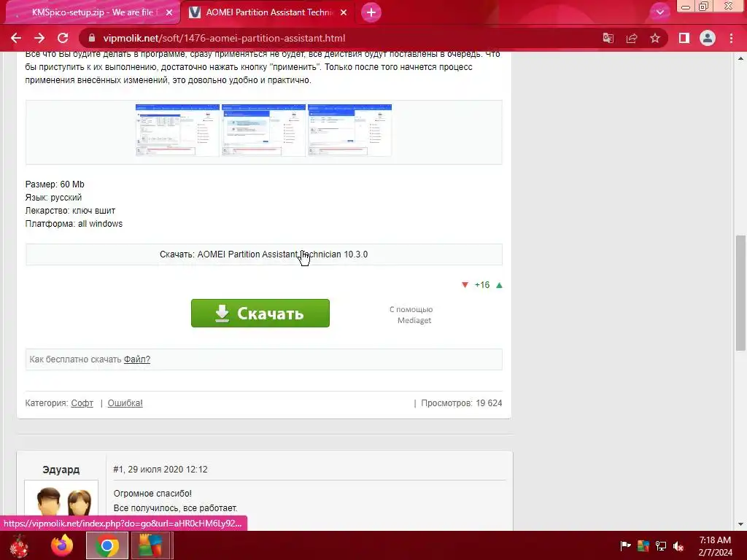Go forward to the next page
Image resolution: width=747 pixels, height=560 pixels.
[x=39, y=38]
